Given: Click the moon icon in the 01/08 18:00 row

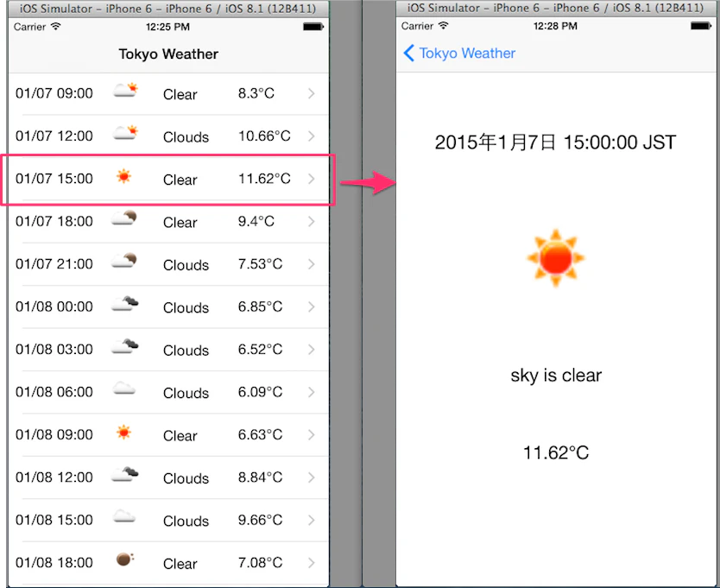Looking at the screenshot, I should click(x=125, y=559).
